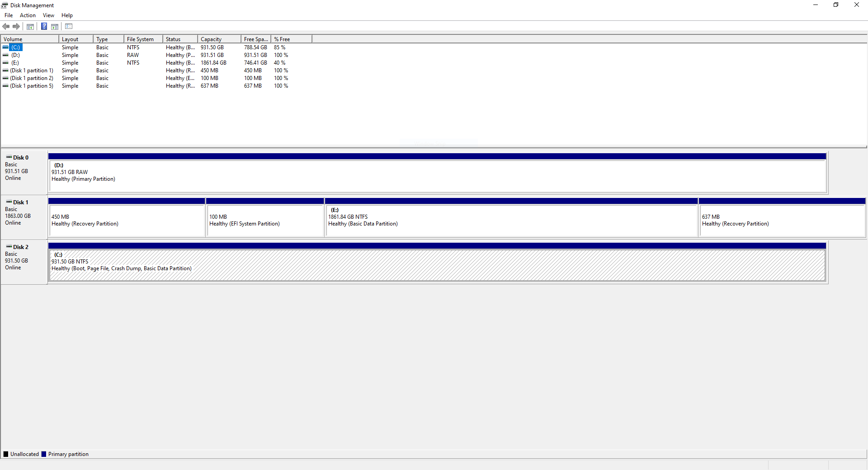
Task: Click the Disk 1 partition 5 row icon
Action: tap(5, 86)
